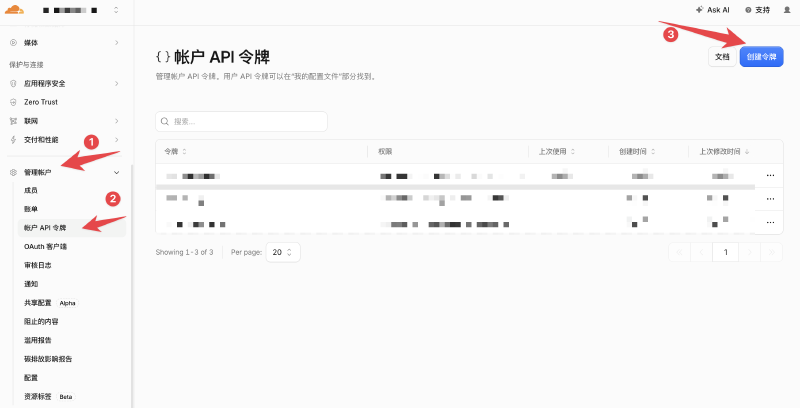
Task: Open 账单 billing page
Action: click(x=31, y=209)
